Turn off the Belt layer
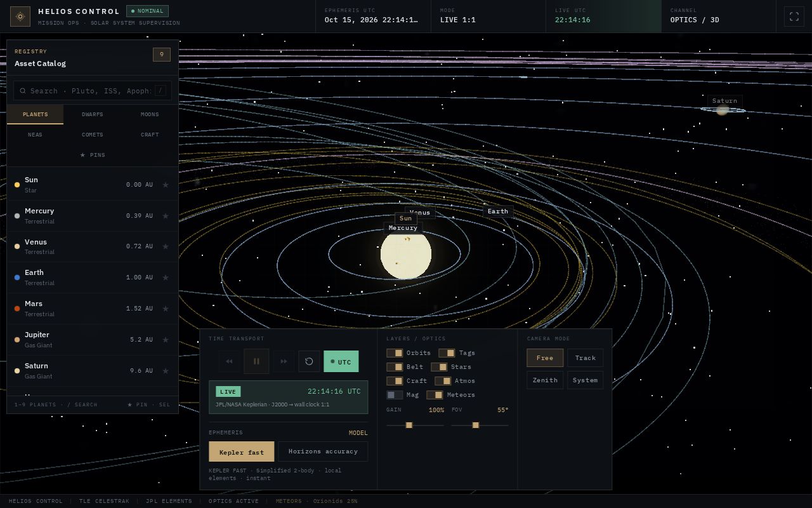 (395, 367)
